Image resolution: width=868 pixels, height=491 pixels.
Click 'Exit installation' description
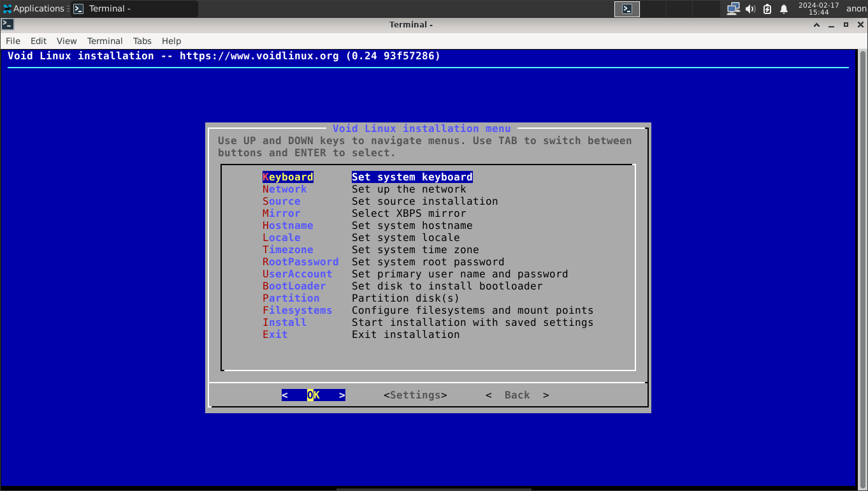click(406, 335)
